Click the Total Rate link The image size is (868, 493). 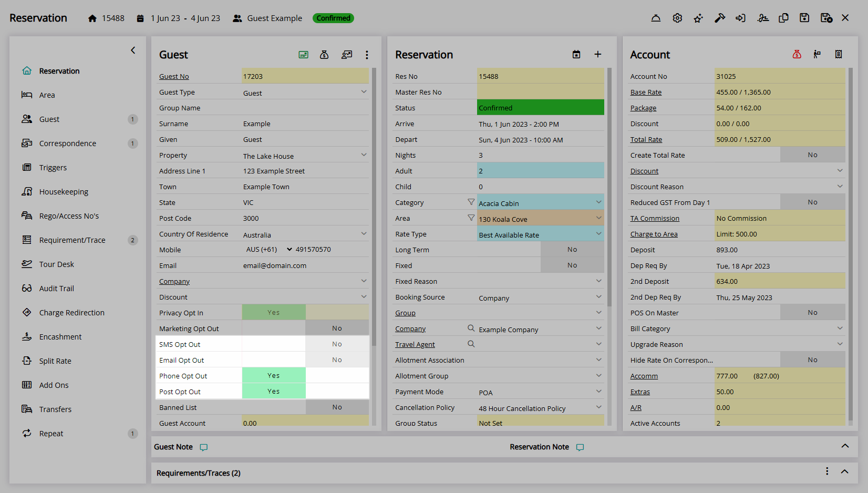[x=646, y=139]
